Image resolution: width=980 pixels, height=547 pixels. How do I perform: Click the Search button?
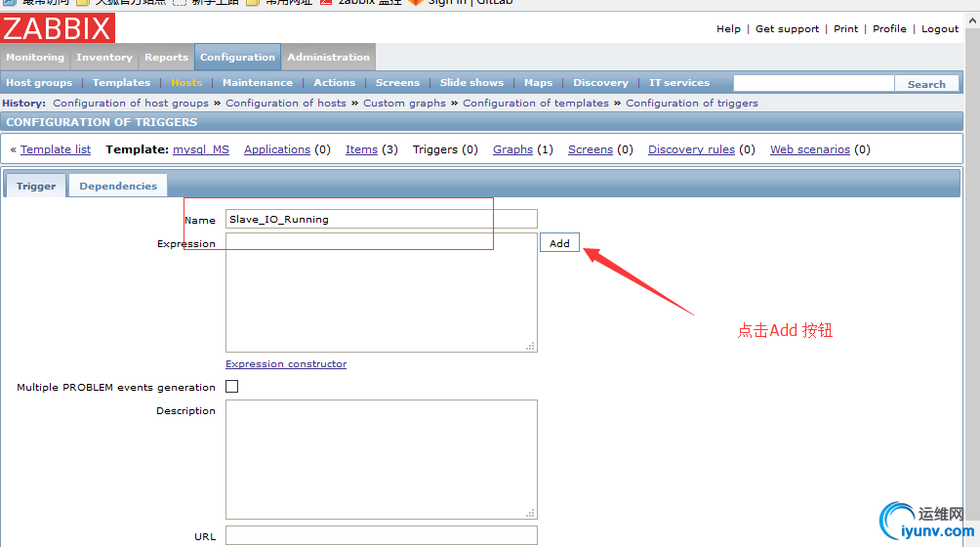(x=926, y=84)
